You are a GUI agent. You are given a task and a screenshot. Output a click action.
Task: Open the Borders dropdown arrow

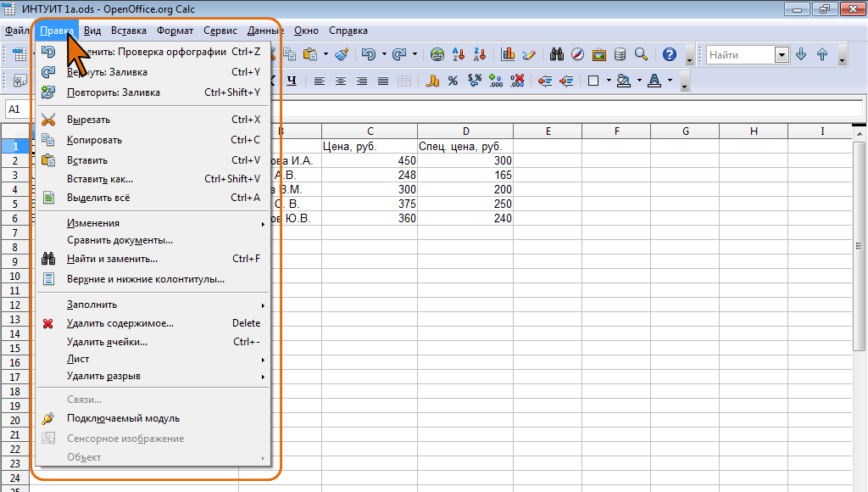point(609,81)
